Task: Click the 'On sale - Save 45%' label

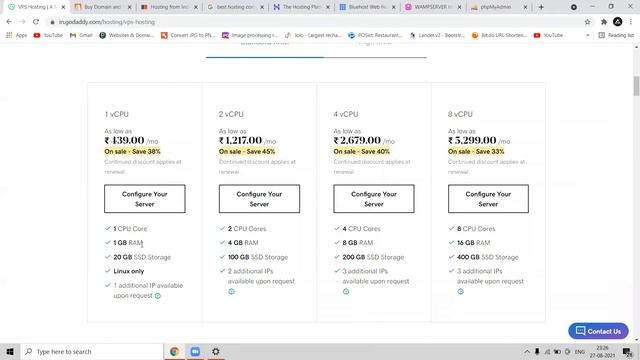Action: [x=247, y=151]
